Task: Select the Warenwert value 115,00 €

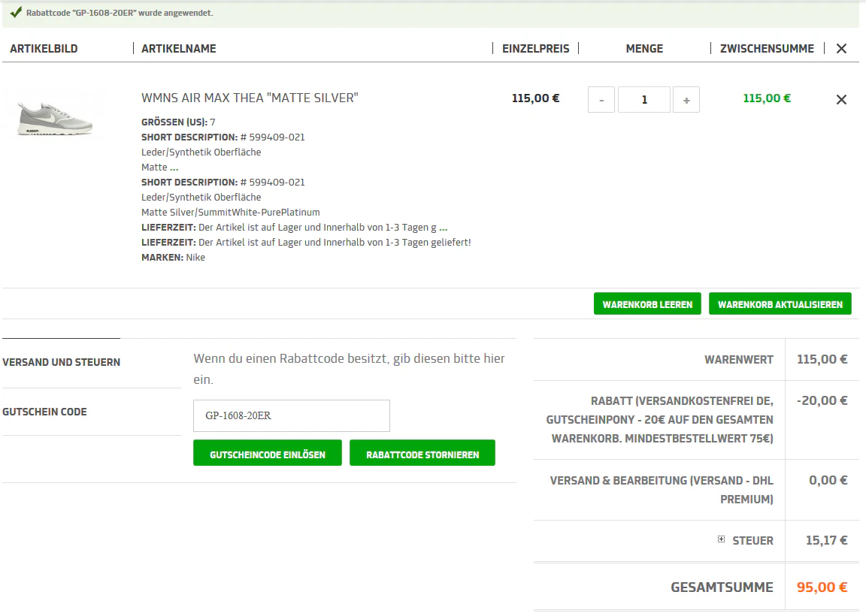Action: pyautogui.click(x=822, y=359)
